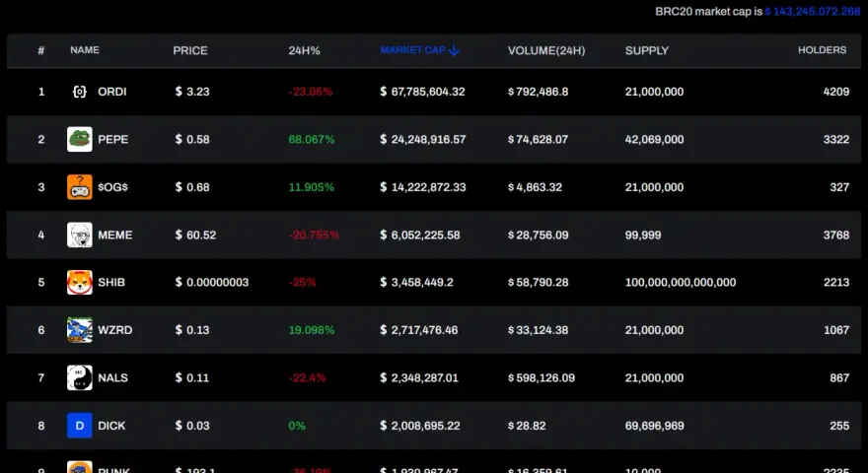The width and height of the screenshot is (868, 473).
Task: Click the ORDI token logo icon
Action: pyautogui.click(x=80, y=92)
